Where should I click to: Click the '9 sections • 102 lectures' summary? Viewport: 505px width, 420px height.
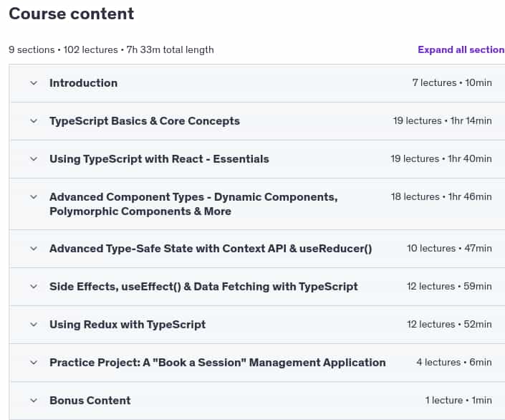click(111, 50)
